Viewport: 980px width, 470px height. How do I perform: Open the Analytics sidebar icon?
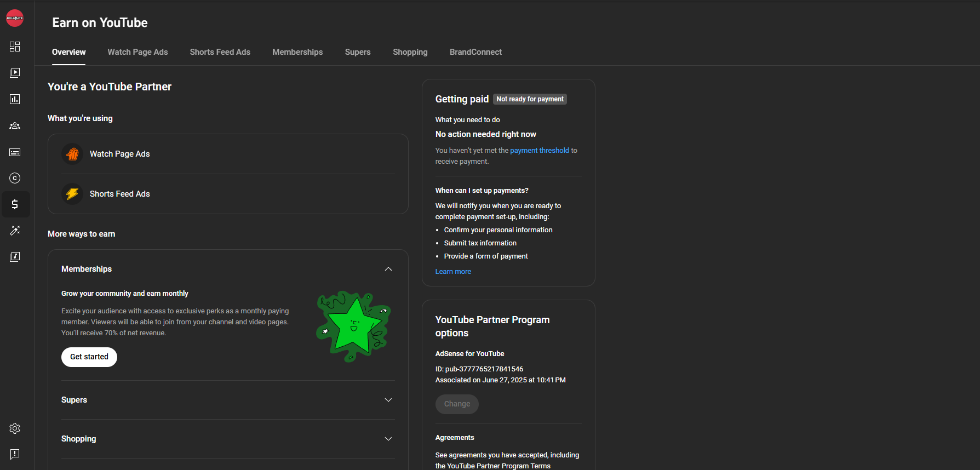[x=15, y=99]
